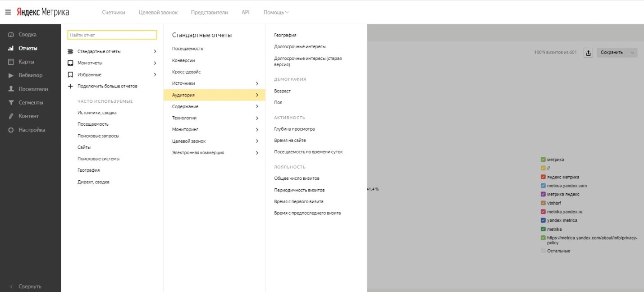Click the Вебвизор play icon
Screen dimensions: 644x292
(11, 75)
